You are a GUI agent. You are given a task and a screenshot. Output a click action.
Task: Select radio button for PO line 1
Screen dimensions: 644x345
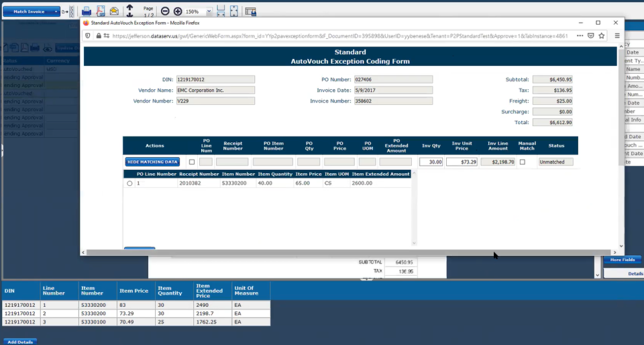click(129, 183)
